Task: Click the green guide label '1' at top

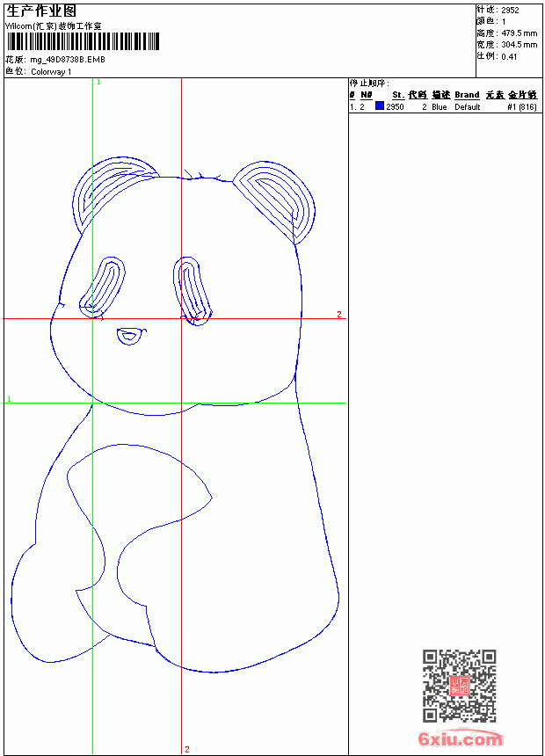Action: [x=98, y=83]
